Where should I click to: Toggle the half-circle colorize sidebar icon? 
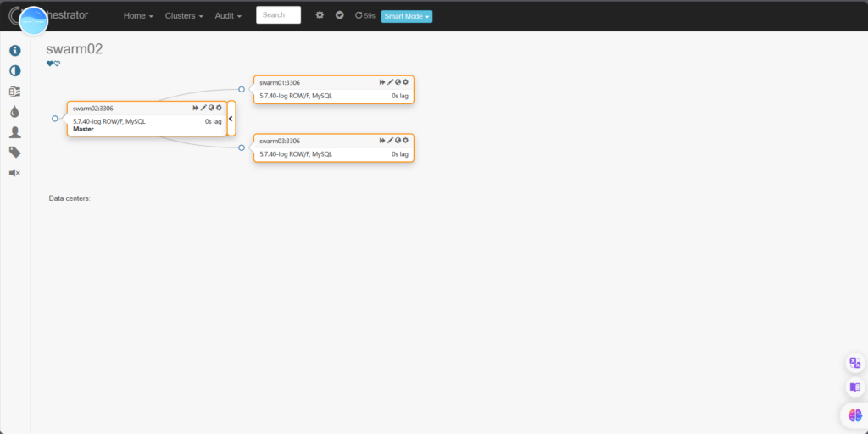point(15,71)
